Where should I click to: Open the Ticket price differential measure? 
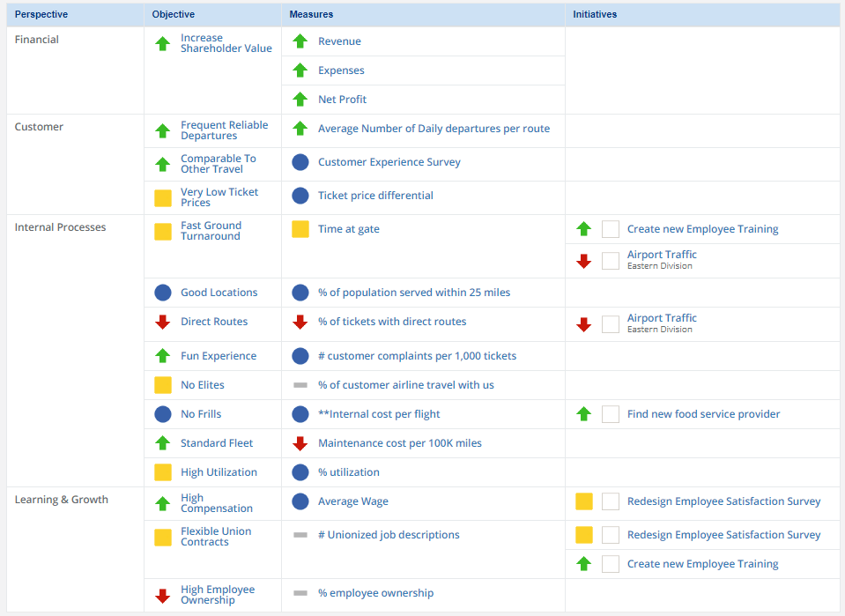[x=375, y=196]
